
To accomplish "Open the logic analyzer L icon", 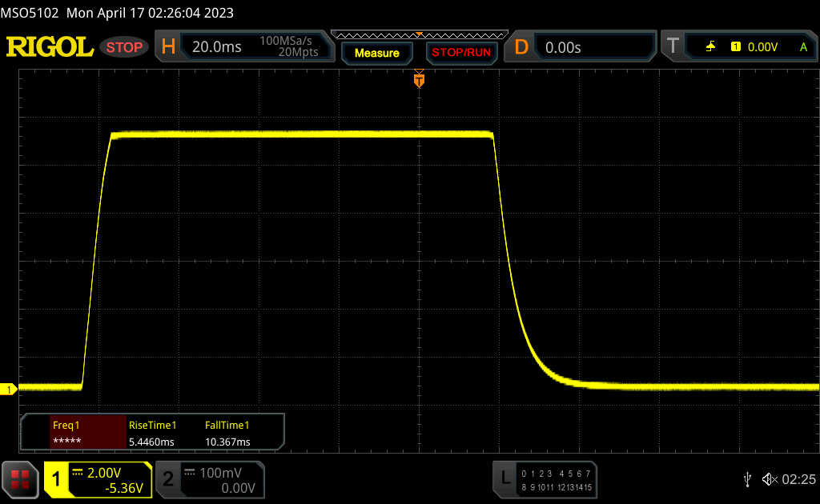I will 505,479.
